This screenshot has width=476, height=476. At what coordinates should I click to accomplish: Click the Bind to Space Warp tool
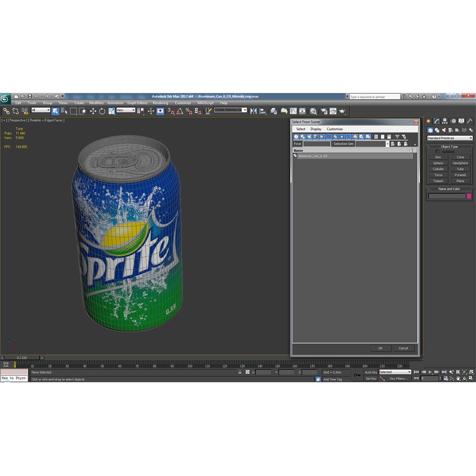click(x=25, y=111)
